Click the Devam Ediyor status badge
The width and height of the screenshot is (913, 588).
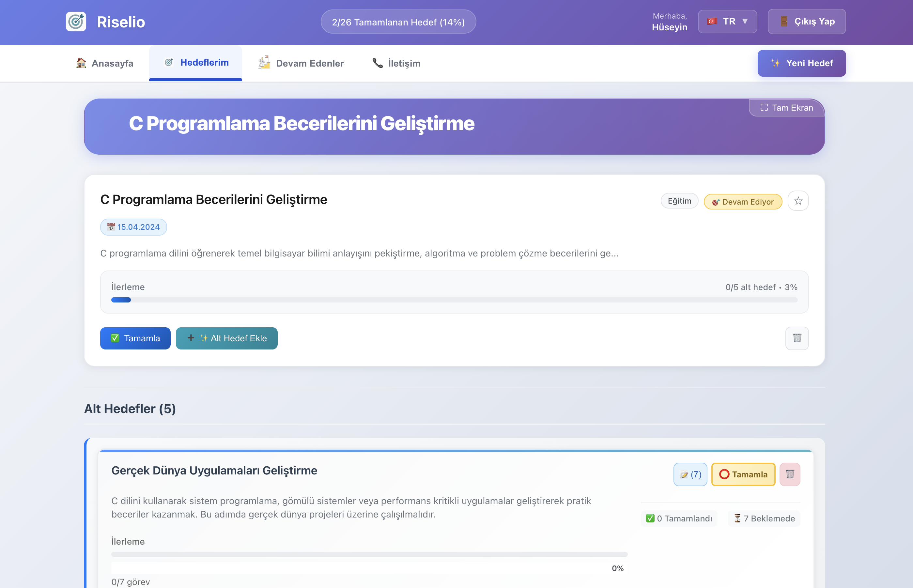point(743,202)
